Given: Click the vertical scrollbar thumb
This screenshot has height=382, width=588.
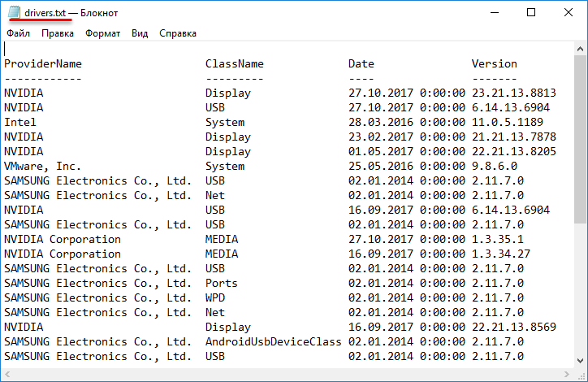Looking at the screenshot, I should pyautogui.click(x=580, y=140).
